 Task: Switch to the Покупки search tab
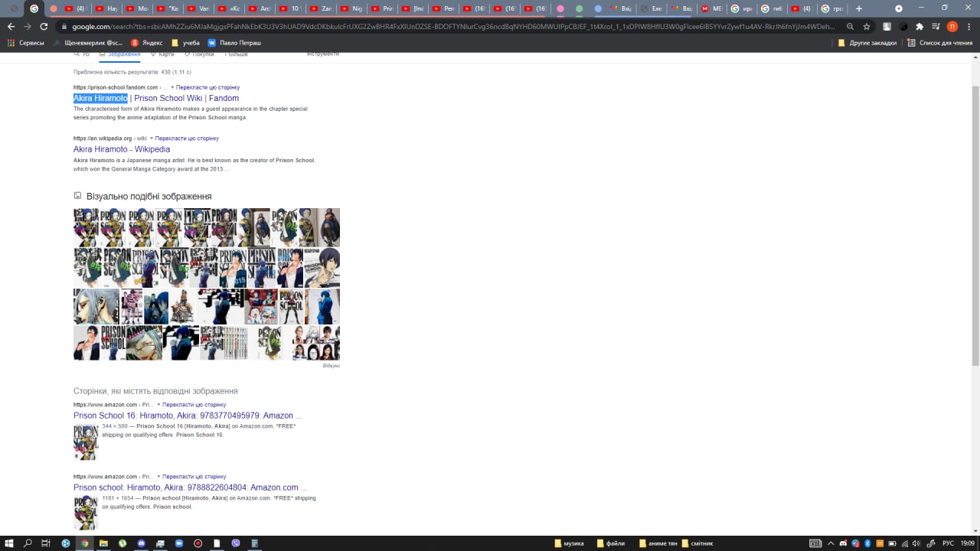pyautogui.click(x=199, y=54)
